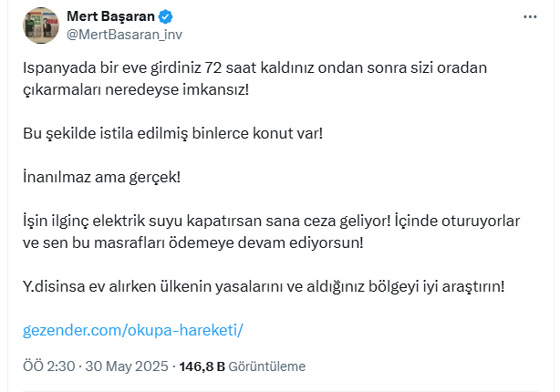Click the Görüntüleme label
Viewport: 560px width, 392px height.
click(x=266, y=366)
